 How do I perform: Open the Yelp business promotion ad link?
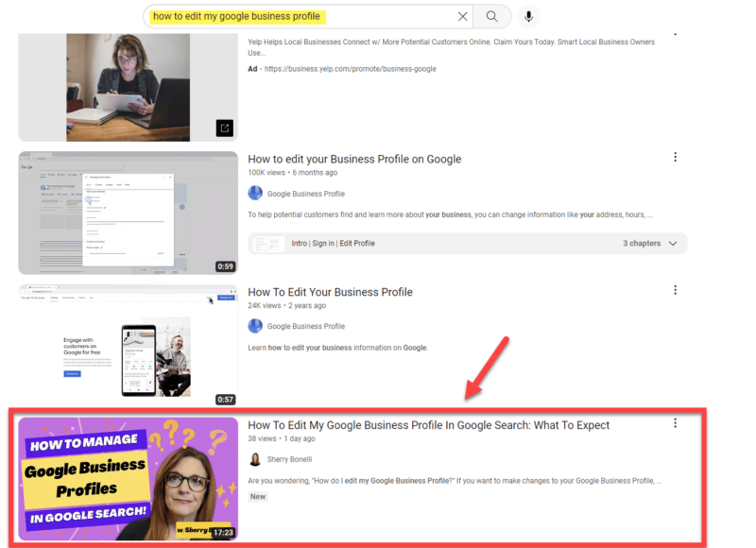point(350,68)
